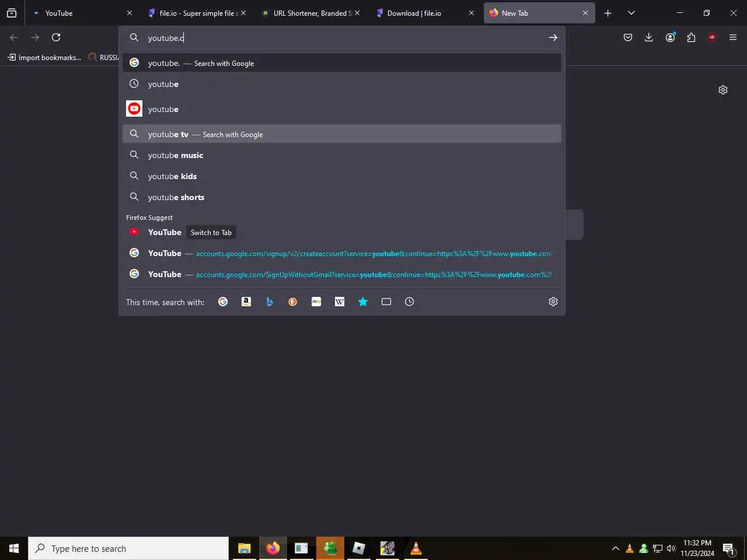Close the Download | file.io tab
The height and width of the screenshot is (560, 747).
point(472,13)
